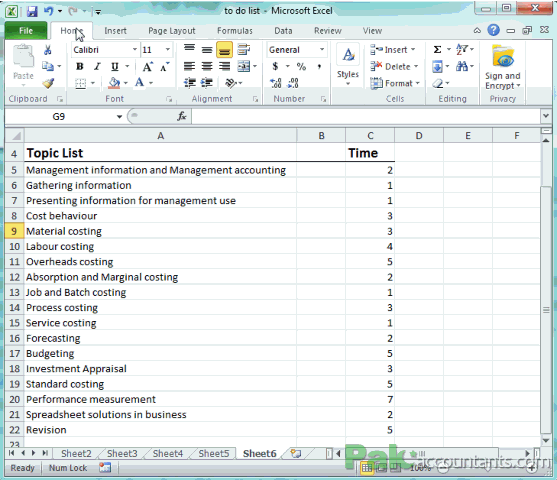Toggle the Bottom Align button
This screenshot has width=557, height=480.
tap(225, 50)
